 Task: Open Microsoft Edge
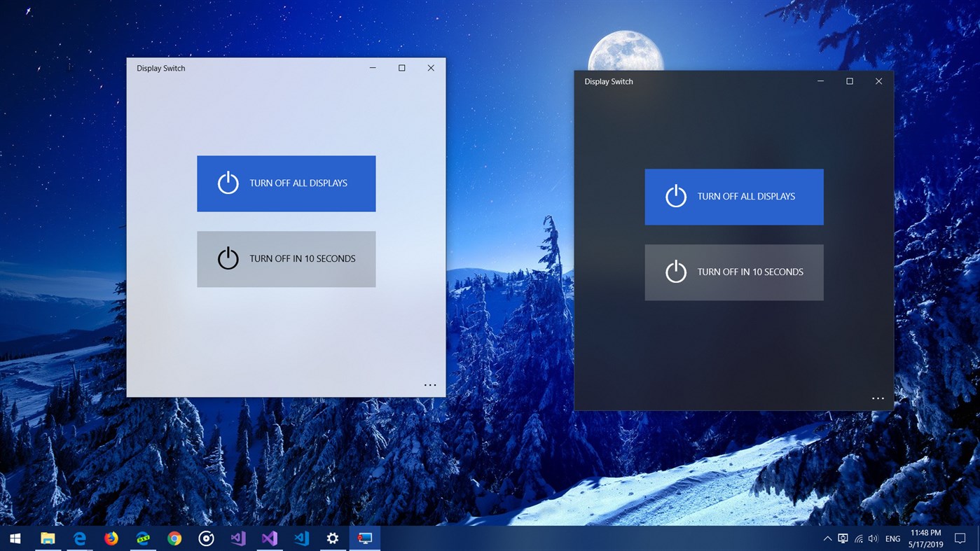click(79, 538)
